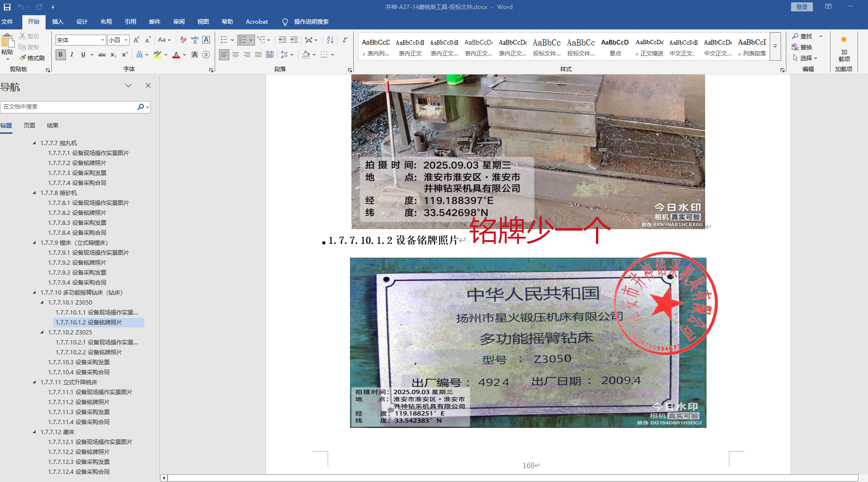The height and width of the screenshot is (482, 868).
Task: Save the document with the floppy disk icon
Action: (7, 7)
